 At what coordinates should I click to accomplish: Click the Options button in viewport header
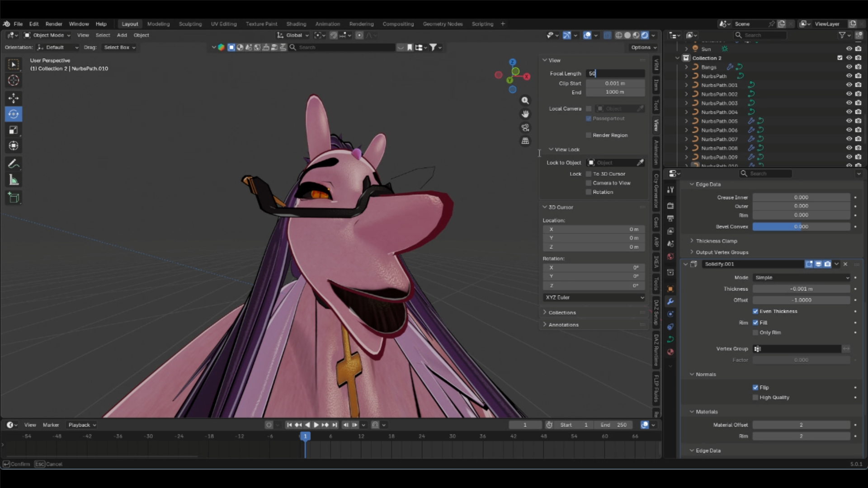(643, 47)
